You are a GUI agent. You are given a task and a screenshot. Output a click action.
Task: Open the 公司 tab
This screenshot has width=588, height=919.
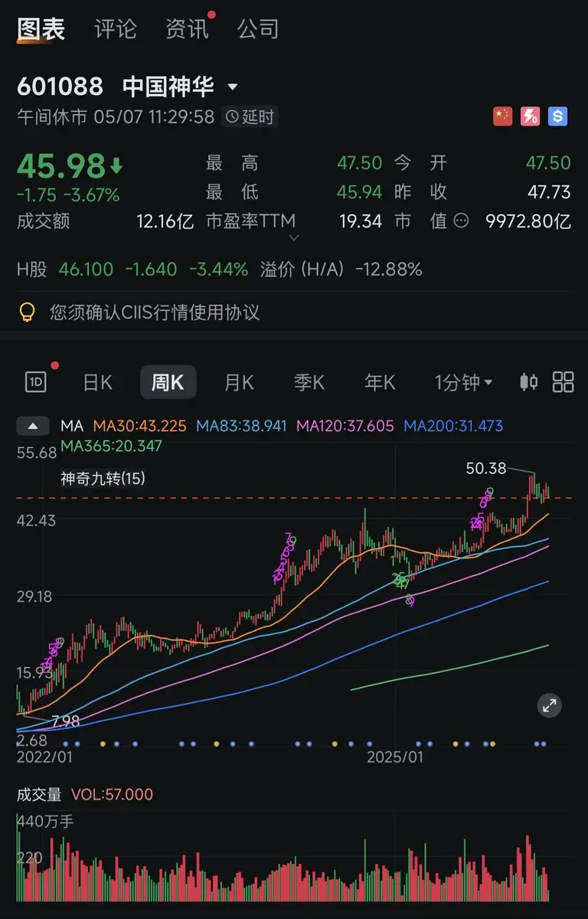pyautogui.click(x=258, y=29)
